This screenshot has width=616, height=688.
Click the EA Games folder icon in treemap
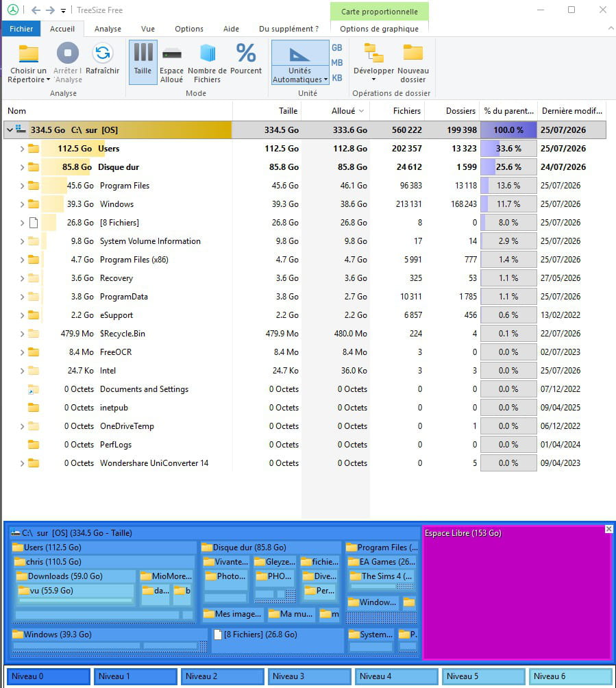353,561
